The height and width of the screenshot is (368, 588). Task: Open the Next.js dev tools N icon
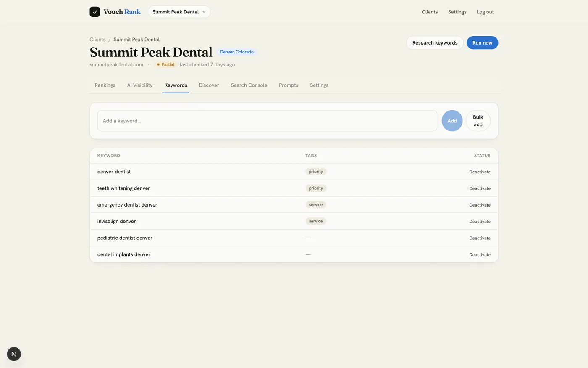click(14, 354)
